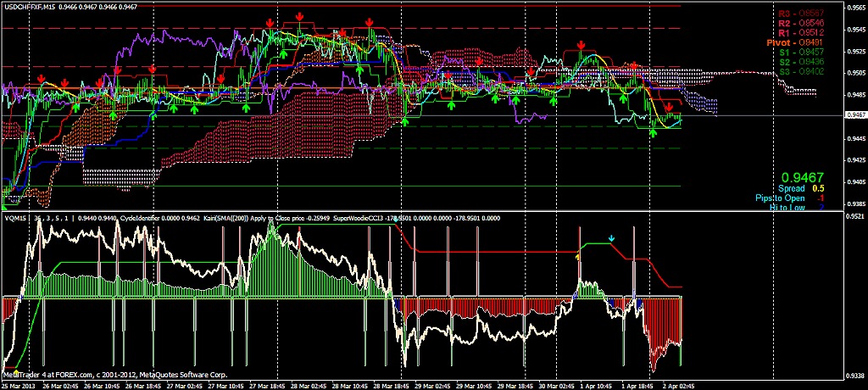Select the S3 support level label
The width and height of the screenshot is (868, 390).
click(x=801, y=71)
